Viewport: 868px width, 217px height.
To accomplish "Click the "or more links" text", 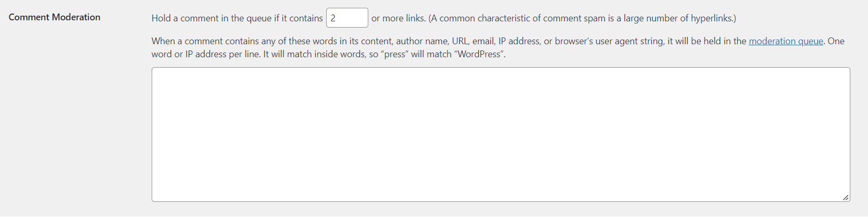I will (398, 18).
